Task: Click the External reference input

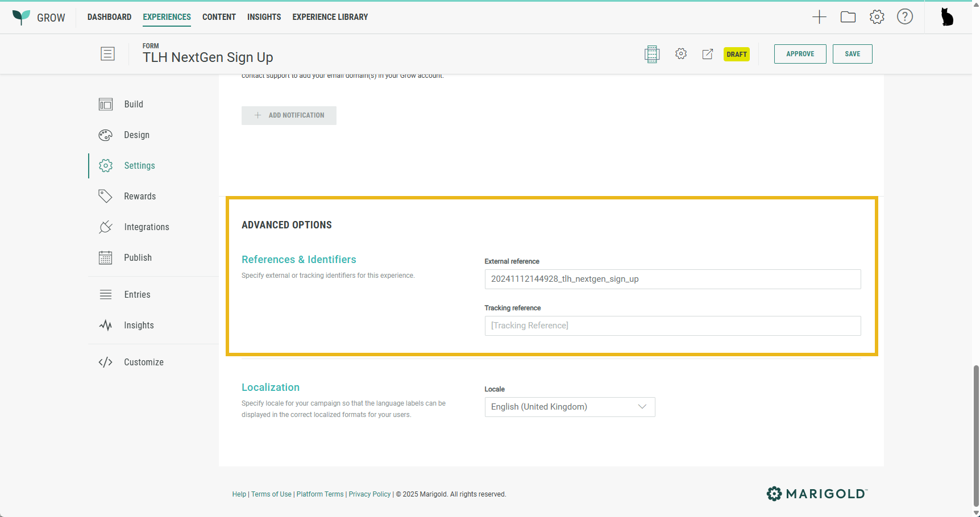Action: pyautogui.click(x=672, y=279)
